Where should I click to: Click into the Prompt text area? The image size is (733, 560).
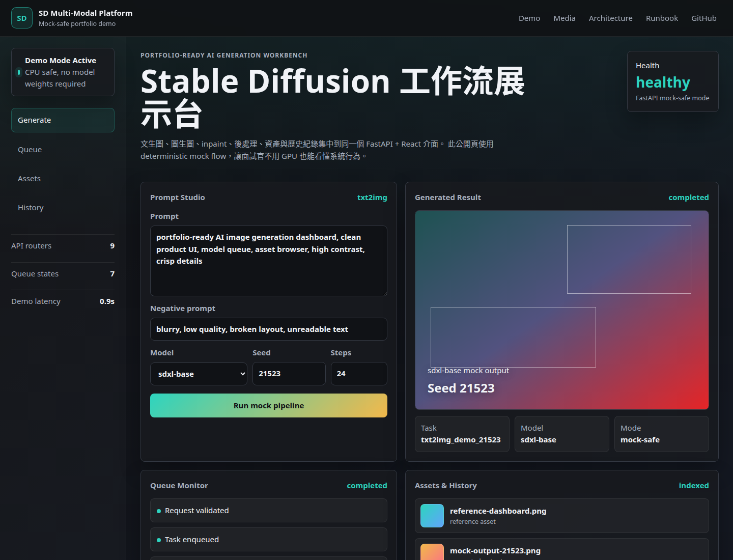(269, 261)
